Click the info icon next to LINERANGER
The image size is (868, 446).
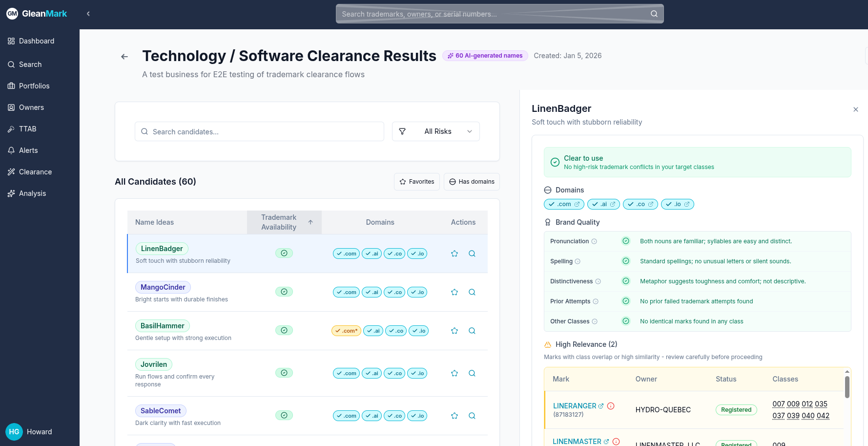click(x=611, y=406)
